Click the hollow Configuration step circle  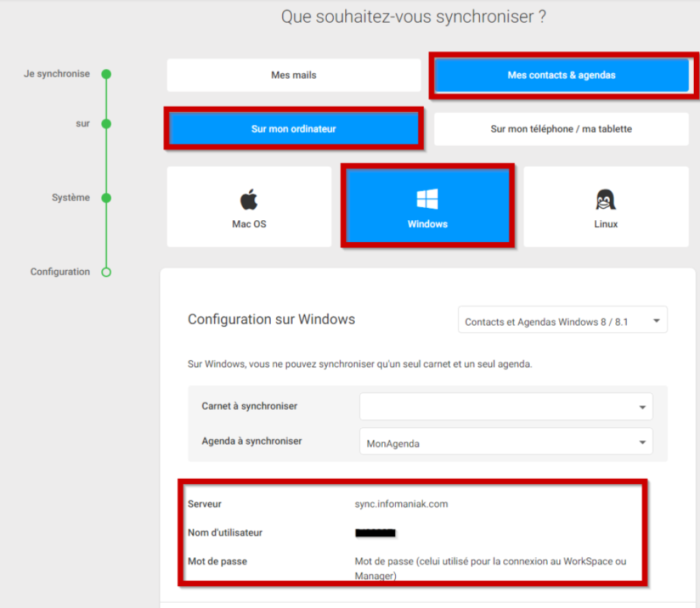tap(106, 272)
